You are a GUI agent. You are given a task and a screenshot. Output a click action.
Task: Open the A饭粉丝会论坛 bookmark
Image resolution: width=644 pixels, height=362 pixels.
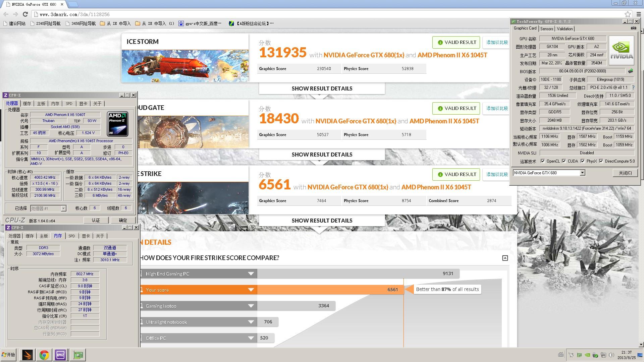point(251,23)
